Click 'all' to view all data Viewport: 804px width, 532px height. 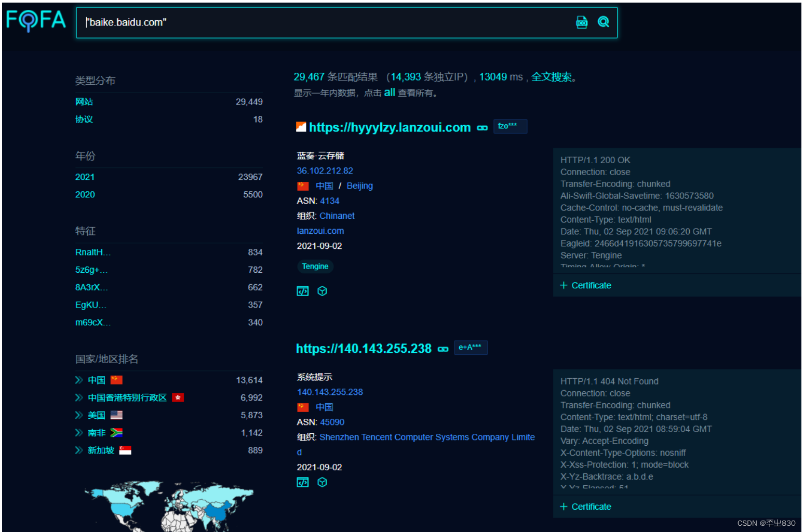pos(390,92)
